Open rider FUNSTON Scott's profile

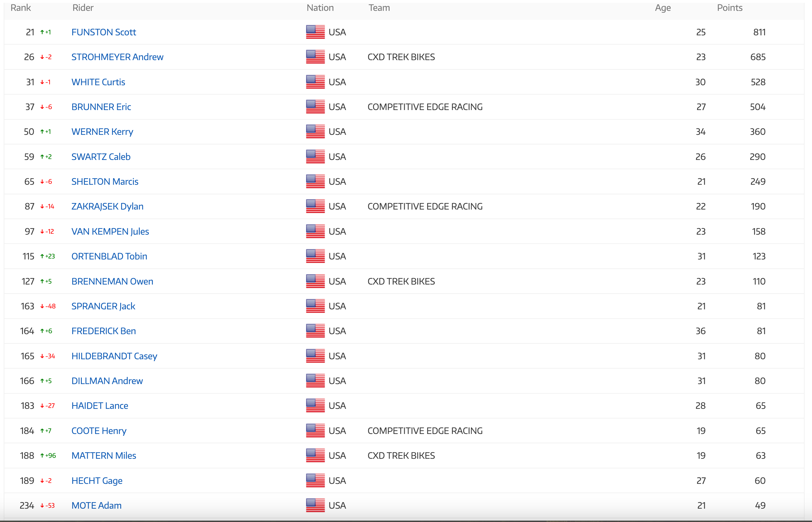(104, 32)
